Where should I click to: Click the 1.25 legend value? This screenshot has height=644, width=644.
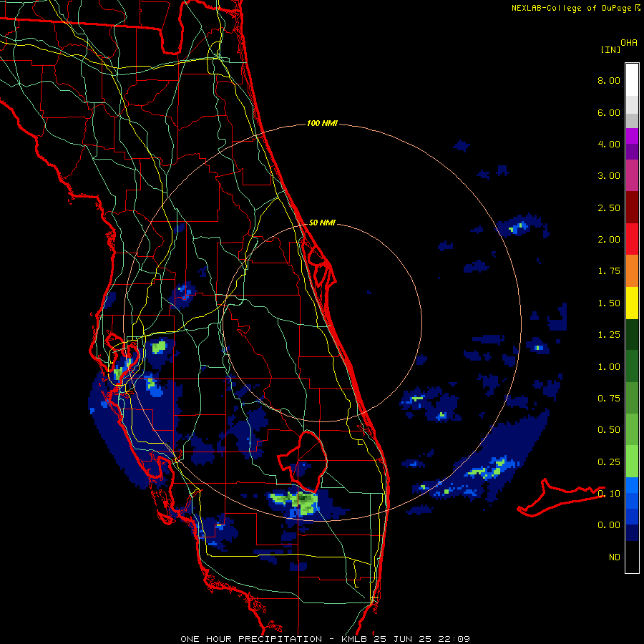[609, 335]
